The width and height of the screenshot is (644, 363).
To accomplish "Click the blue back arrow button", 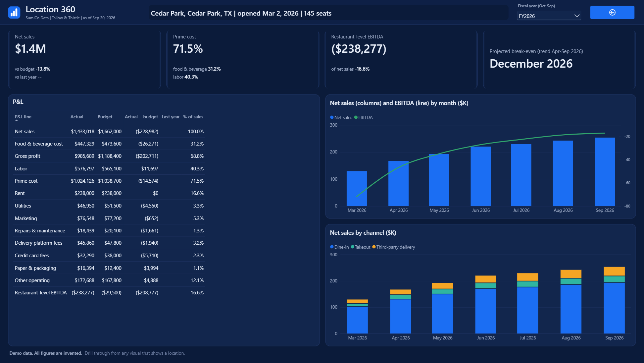I will click(x=612, y=12).
